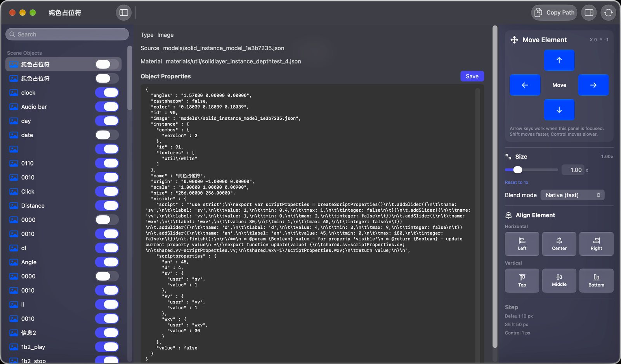Screen dimensions: 621x364
Task: Toggle visibility of 0110 object
Action: click(x=107, y=163)
